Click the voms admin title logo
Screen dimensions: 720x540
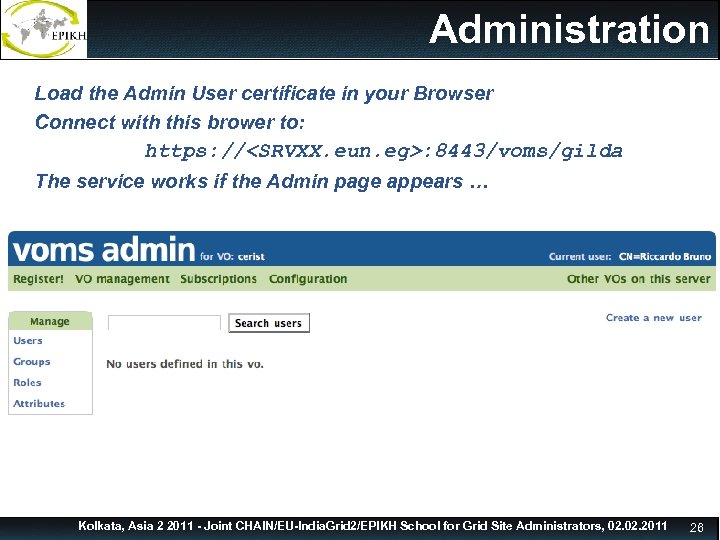[104, 250]
